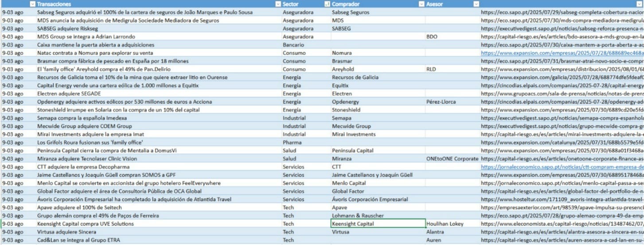
Task: Select cell 'Sabseg Seguros adquirió el 100% de la cartera'
Action: (159, 12)
